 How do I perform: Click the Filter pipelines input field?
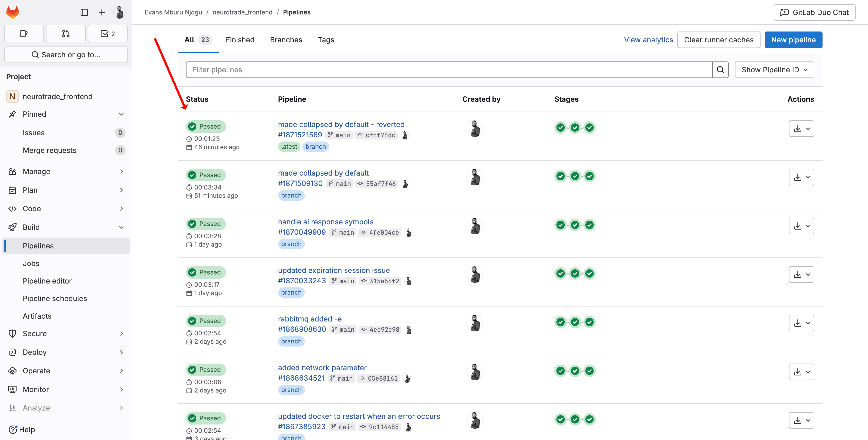(448, 70)
